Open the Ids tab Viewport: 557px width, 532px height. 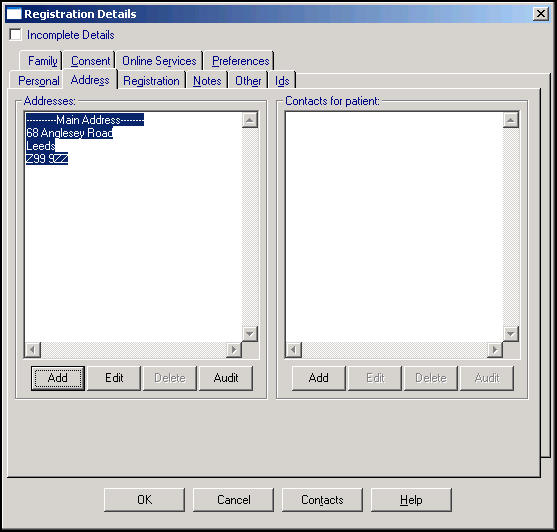tap(282, 81)
